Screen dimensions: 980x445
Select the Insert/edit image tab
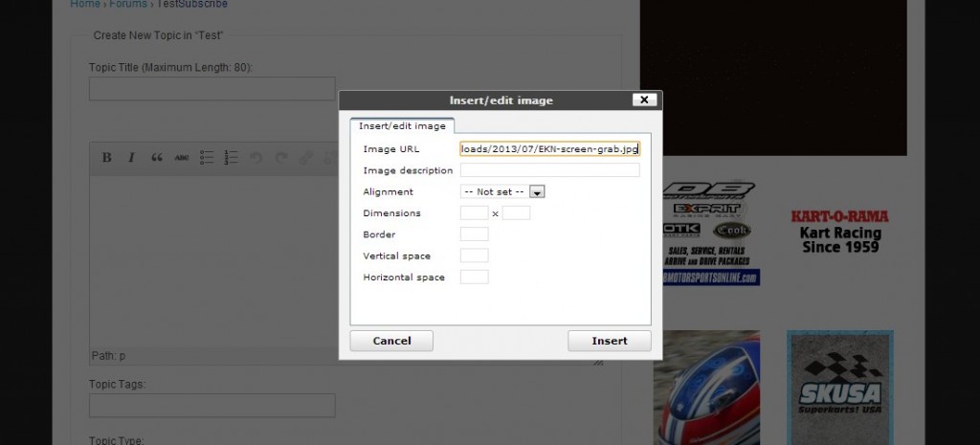coord(402,125)
